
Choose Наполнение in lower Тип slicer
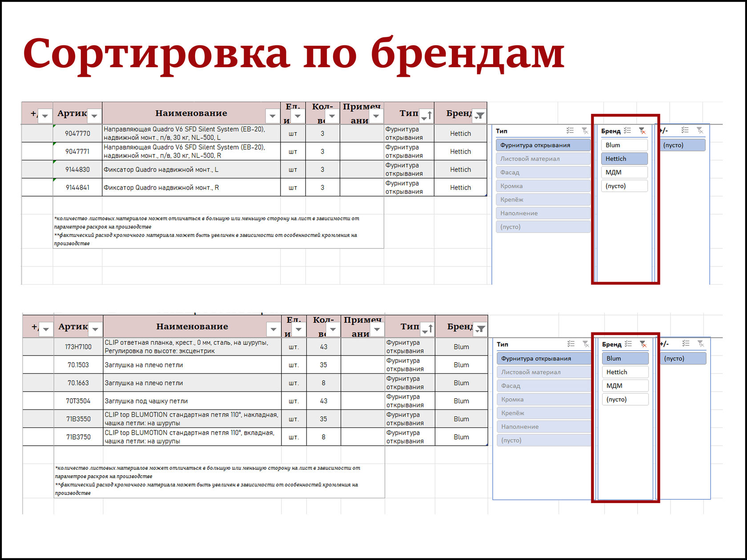pyautogui.click(x=544, y=427)
